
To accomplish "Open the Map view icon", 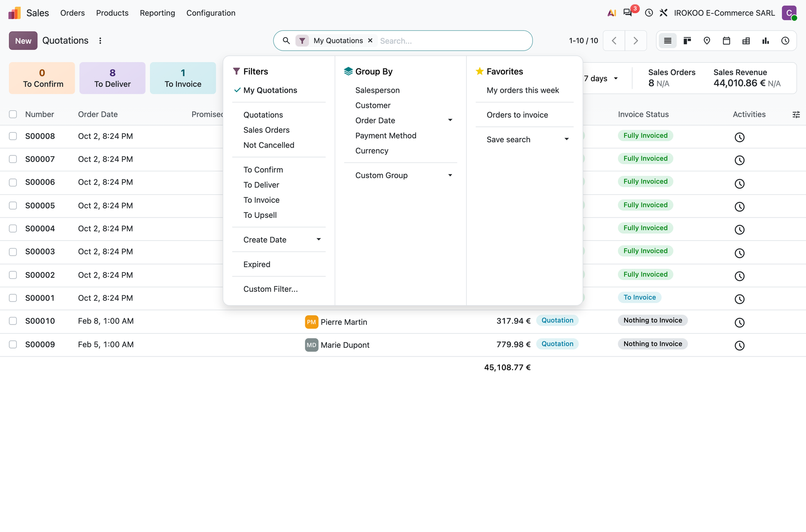I will click(707, 41).
